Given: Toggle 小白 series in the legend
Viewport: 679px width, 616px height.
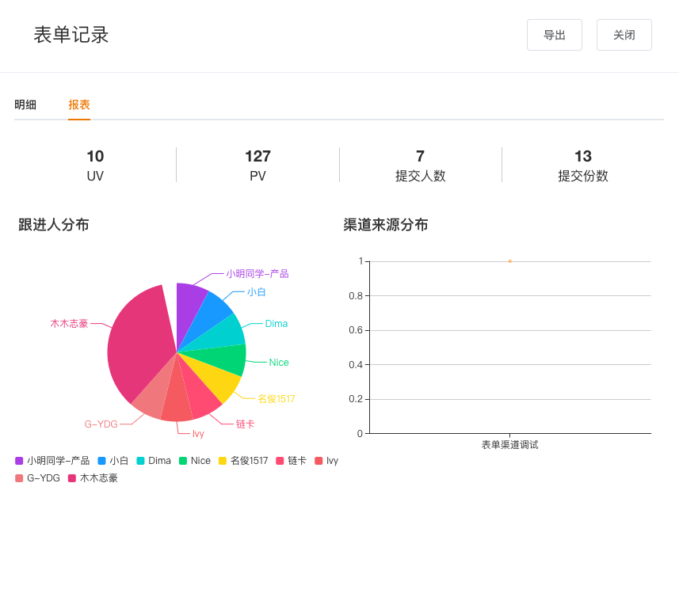Looking at the screenshot, I should click(x=113, y=461).
